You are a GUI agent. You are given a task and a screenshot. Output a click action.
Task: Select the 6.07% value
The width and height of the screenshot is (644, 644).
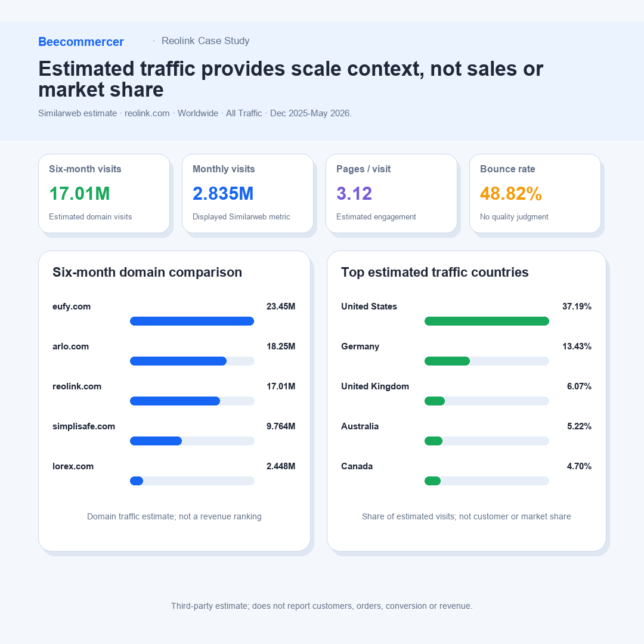coord(579,386)
